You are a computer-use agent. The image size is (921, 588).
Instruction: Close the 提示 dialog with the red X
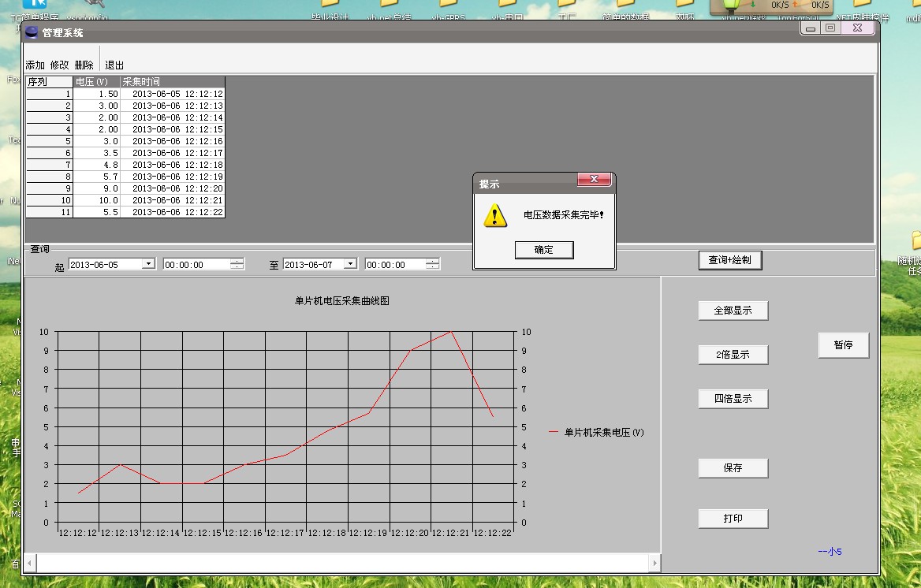594,179
